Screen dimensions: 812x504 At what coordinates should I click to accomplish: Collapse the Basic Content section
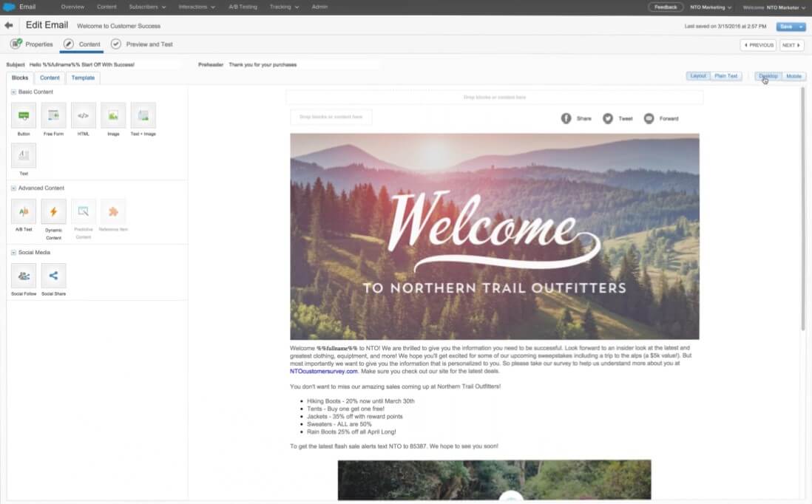pyautogui.click(x=13, y=92)
